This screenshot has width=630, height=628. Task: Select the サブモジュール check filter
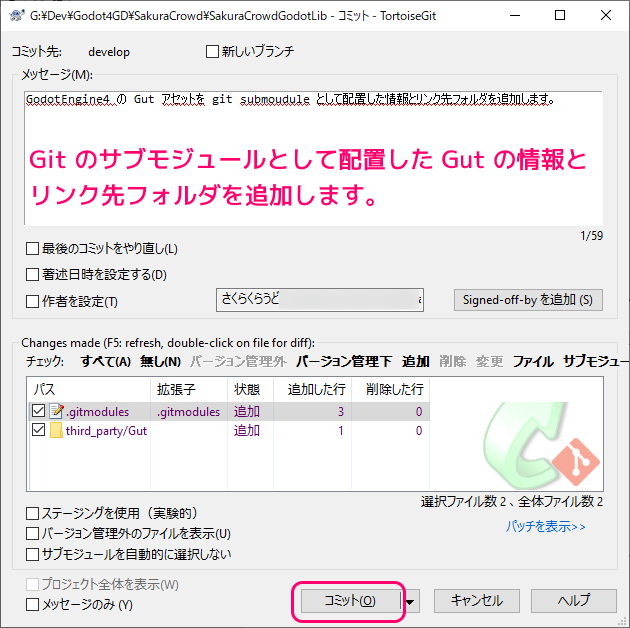(x=595, y=362)
